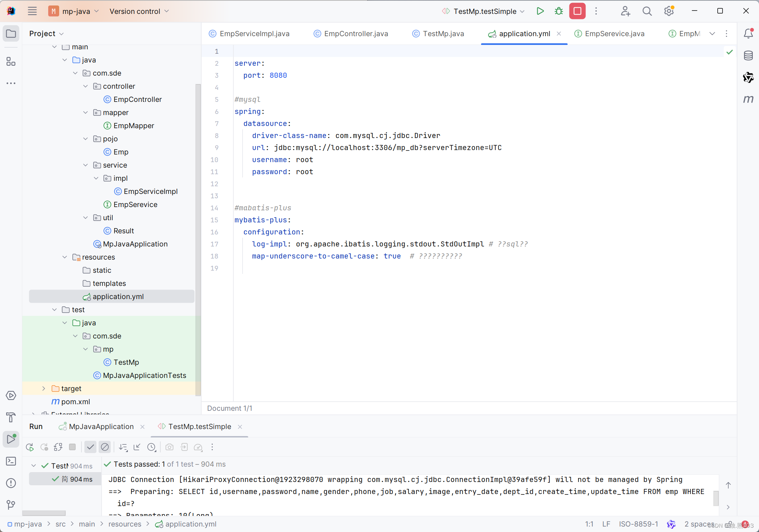Image resolution: width=759 pixels, height=532 pixels.
Task: Click the project tree vertical scrollbar
Action: (x=198, y=237)
